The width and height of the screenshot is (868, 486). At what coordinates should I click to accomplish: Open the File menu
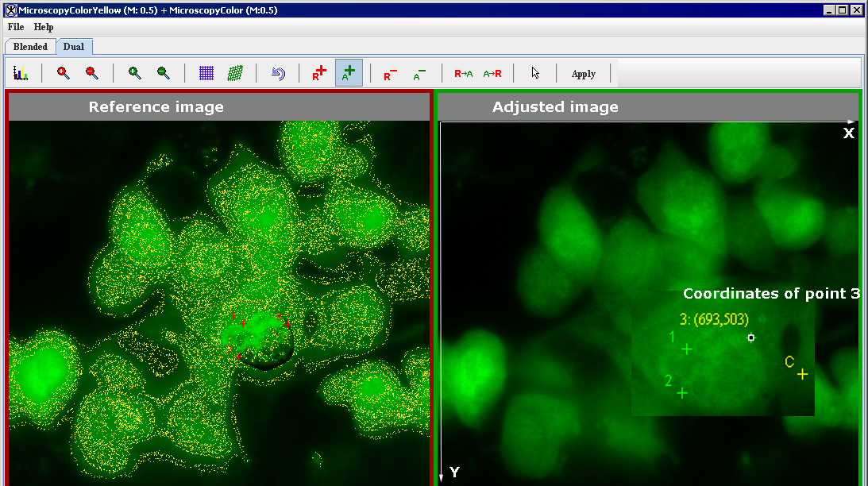click(16, 27)
